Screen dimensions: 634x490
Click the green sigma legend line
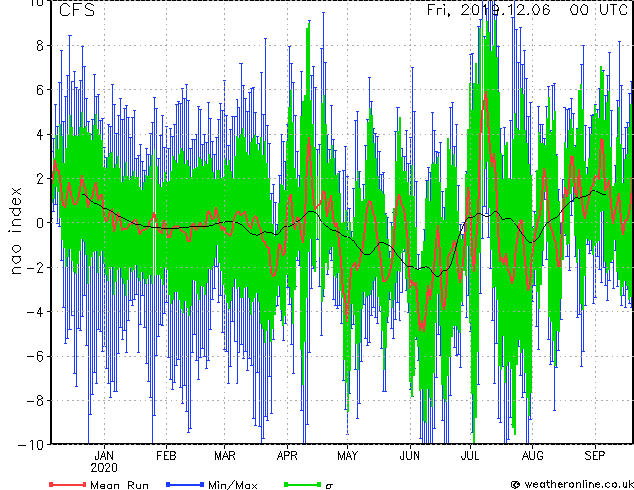click(x=303, y=484)
